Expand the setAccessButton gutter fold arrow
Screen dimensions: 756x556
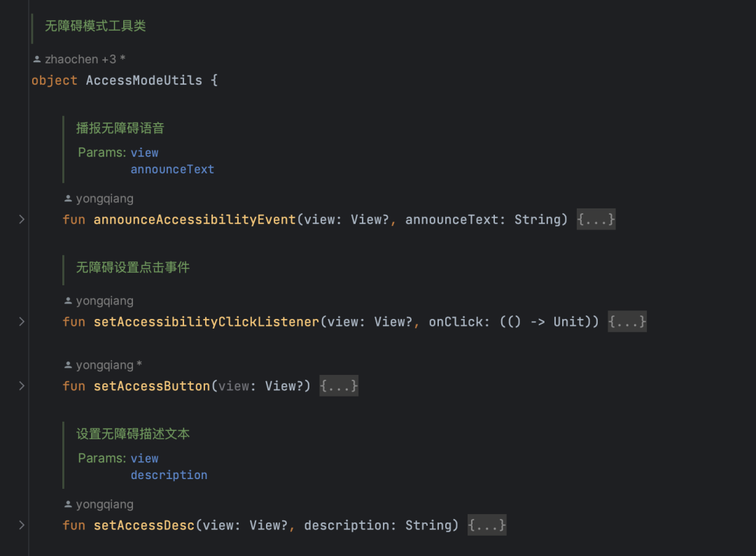pyautogui.click(x=22, y=386)
